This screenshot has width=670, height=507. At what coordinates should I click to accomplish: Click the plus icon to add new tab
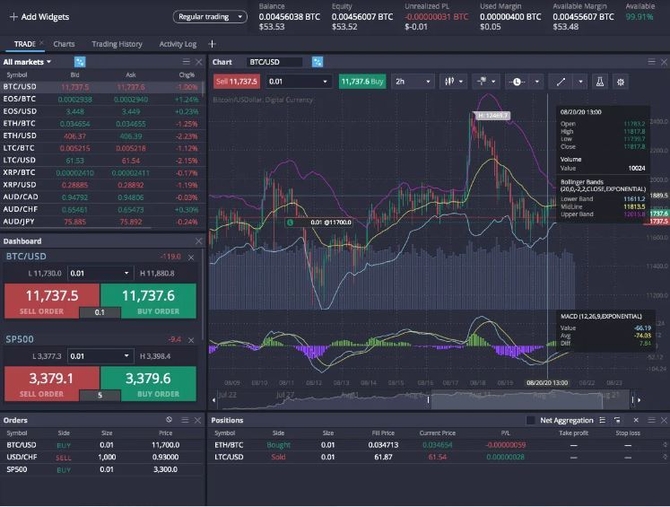point(212,44)
